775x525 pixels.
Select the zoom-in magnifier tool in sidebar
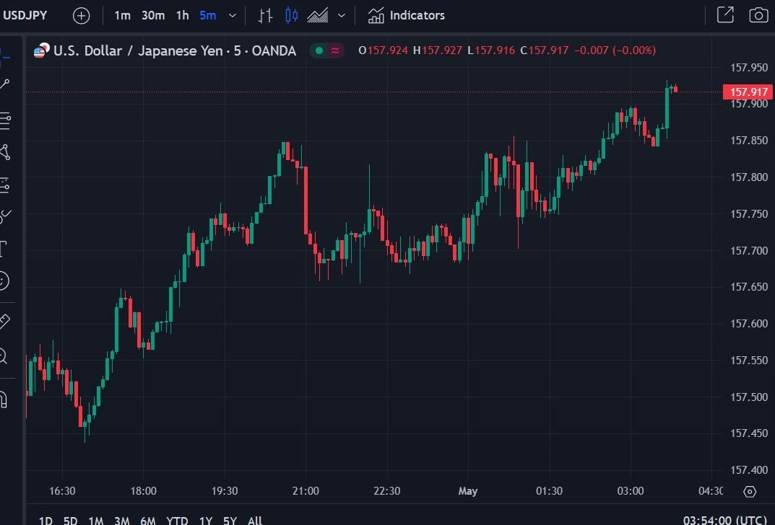pyautogui.click(x=4, y=355)
